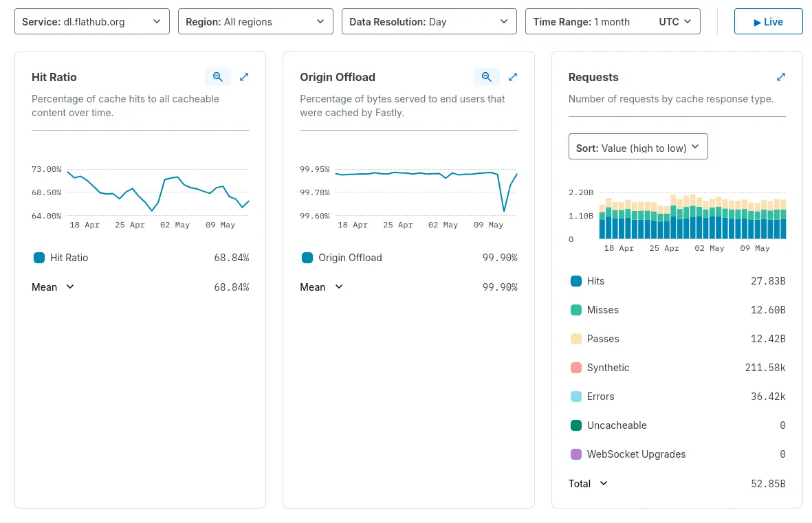812x523 pixels.
Task: Click the Requests stacked bar chart
Action: [692, 216]
